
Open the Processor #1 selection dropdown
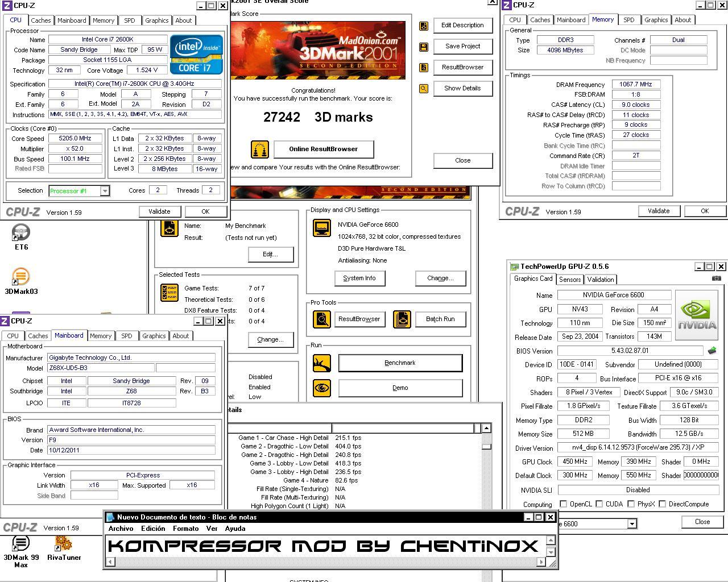click(x=105, y=191)
